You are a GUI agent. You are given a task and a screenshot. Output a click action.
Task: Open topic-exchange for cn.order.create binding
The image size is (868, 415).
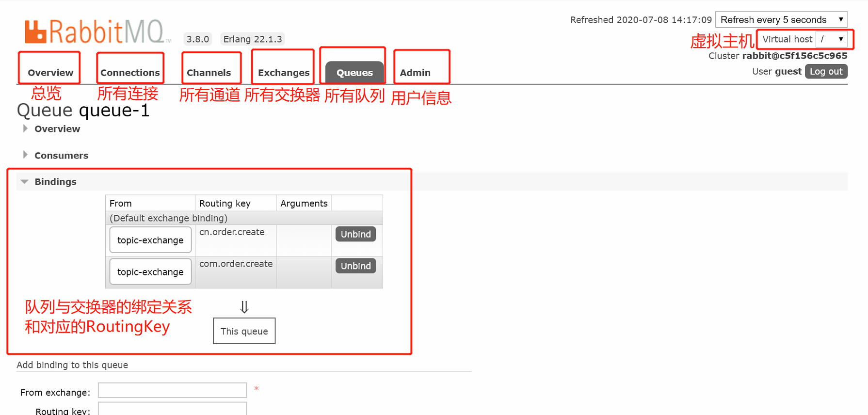click(150, 240)
